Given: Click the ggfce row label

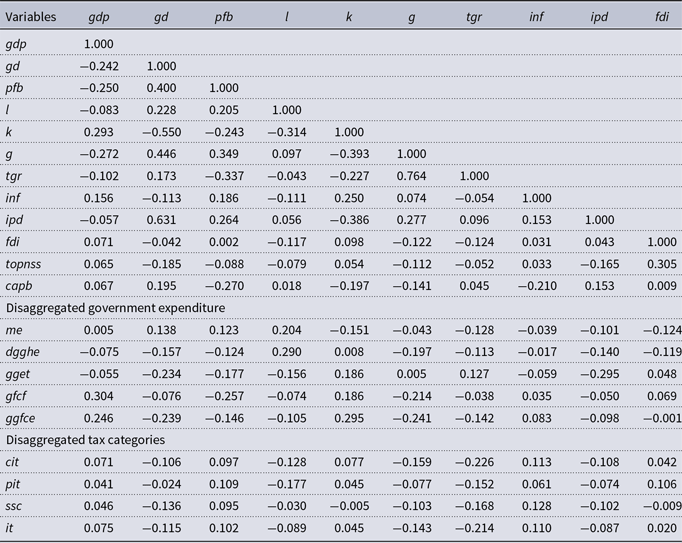Looking at the screenshot, I should point(20,419).
